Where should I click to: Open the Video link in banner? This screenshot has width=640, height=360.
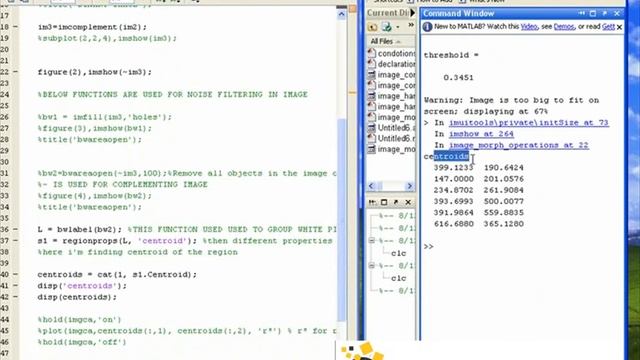click(529, 27)
